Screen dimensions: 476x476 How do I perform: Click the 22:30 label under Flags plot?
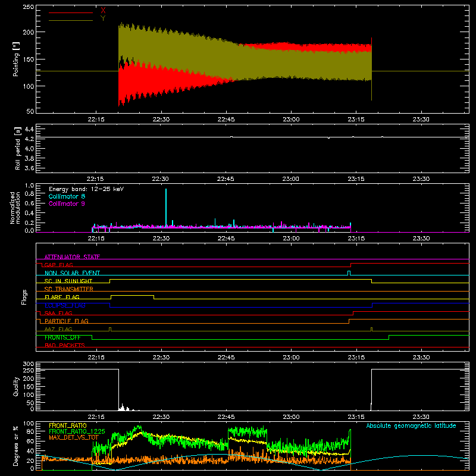click(161, 358)
